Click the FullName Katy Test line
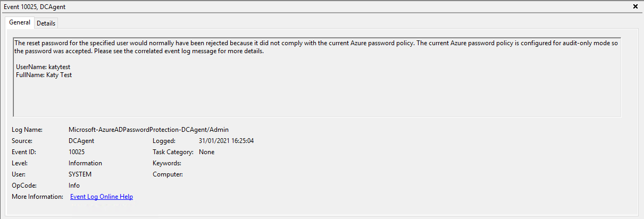The width and height of the screenshot is (644, 219). click(44, 75)
